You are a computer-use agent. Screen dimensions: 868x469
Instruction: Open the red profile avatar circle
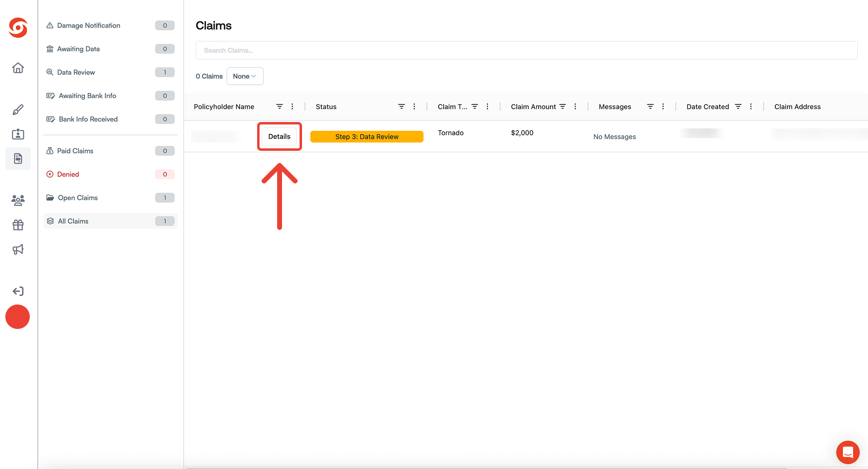[18, 317]
